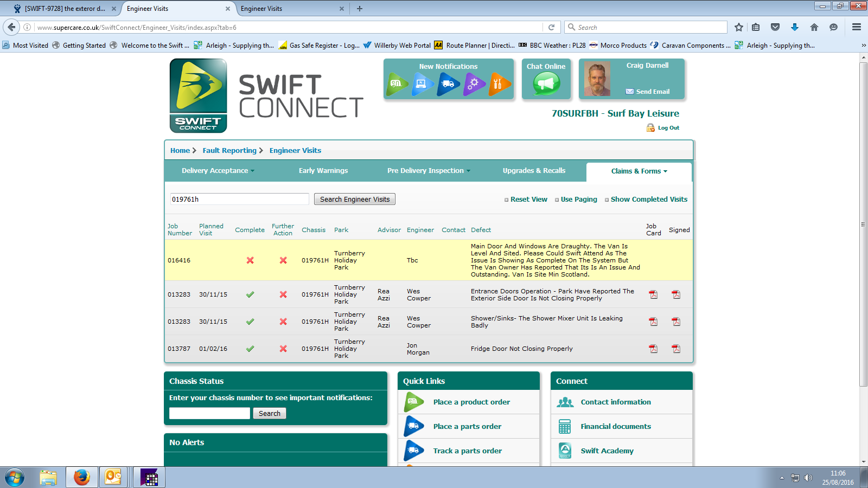
Task: Open Pre Delivery Inspection dropdown
Action: click(428, 171)
